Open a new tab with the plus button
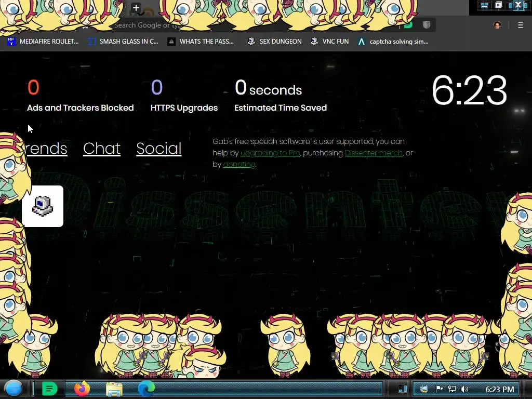Viewport: 532px width, 399px height. click(136, 8)
